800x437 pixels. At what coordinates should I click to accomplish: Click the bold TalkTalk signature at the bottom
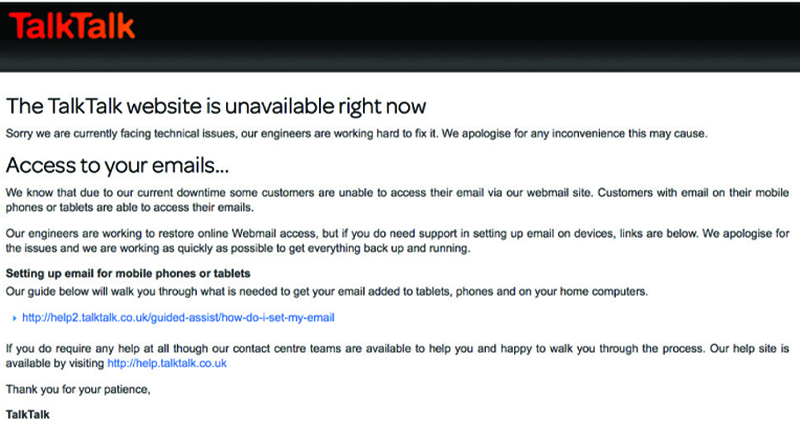pyautogui.click(x=27, y=413)
